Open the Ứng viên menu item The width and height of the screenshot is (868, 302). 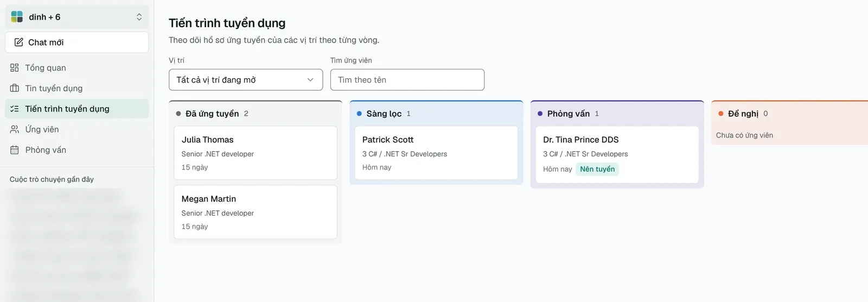[x=77, y=129]
